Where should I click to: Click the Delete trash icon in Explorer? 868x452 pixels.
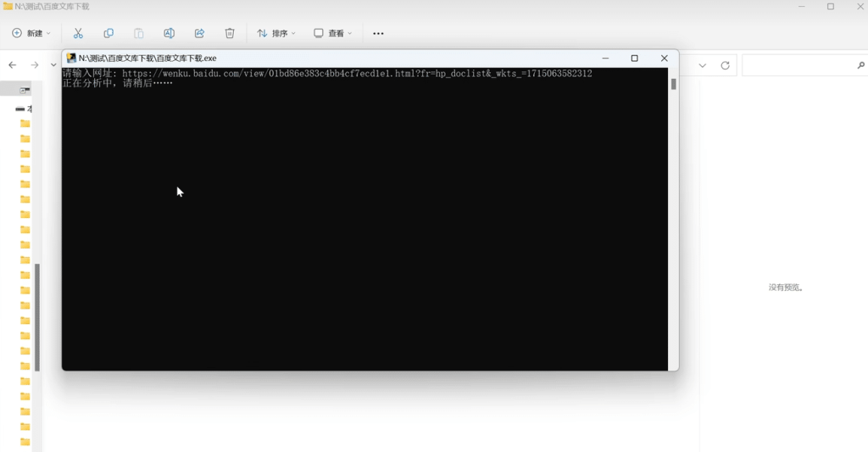(x=230, y=33)
